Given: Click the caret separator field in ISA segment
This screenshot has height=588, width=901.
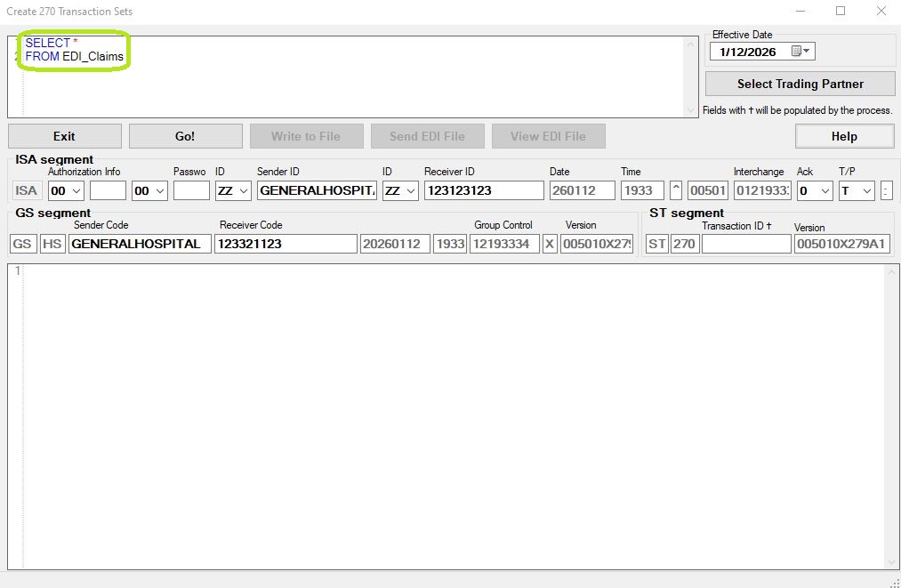Looking at the screenshot, I should (x=676, y=191).
